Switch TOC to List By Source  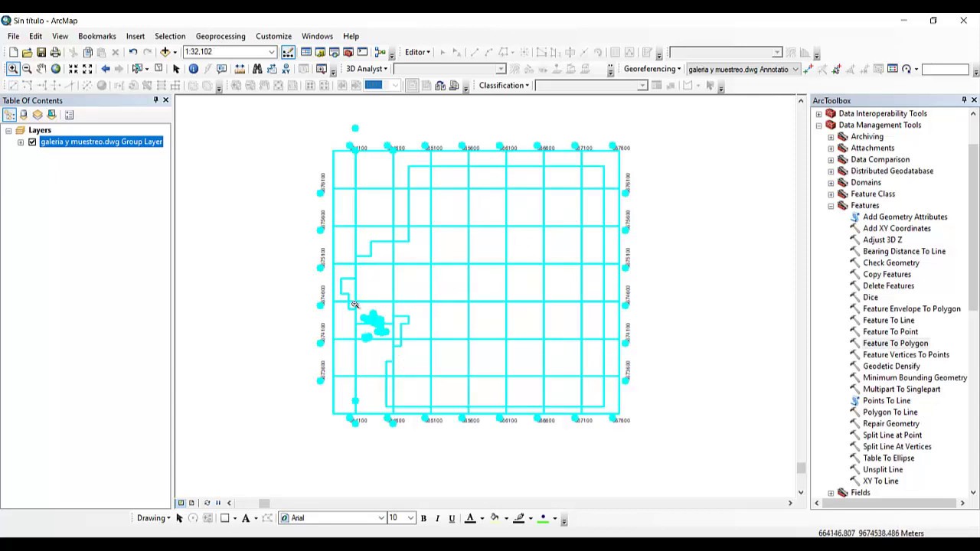24,115
